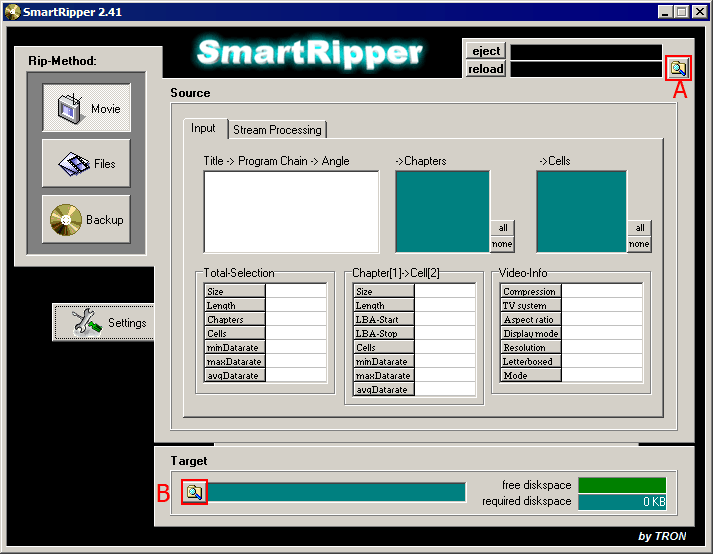
Task: Click Resolution in Video-Info
Action: click(572, 348)
